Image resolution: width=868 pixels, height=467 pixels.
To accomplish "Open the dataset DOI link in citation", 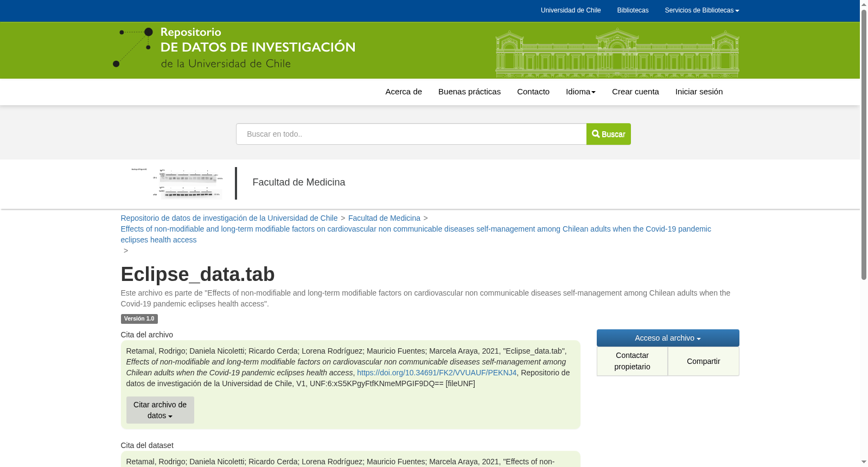I will pyautogui.click(x=437, y=373).
